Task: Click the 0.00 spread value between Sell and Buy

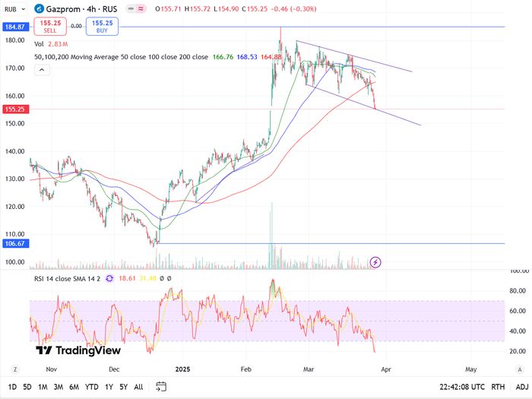Action: (x=76, y=26)
